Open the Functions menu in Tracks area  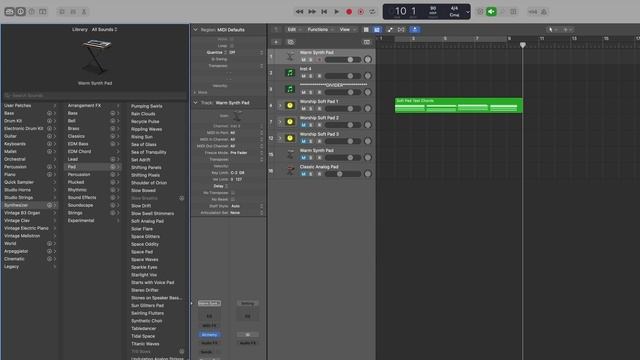point(320,29)
